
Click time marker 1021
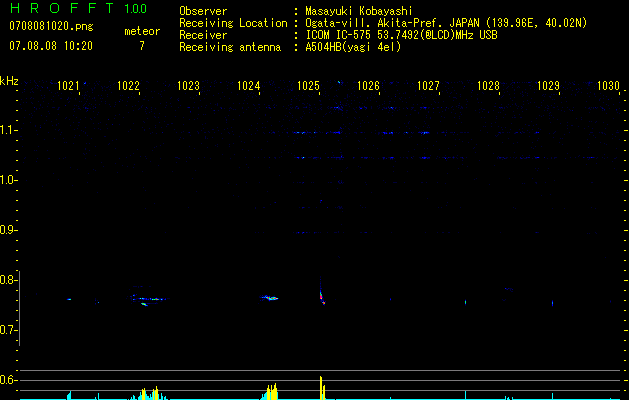[68, 86]
